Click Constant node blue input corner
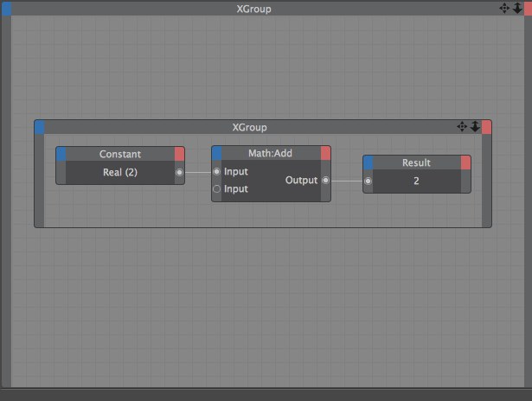 tap(61, 154)
